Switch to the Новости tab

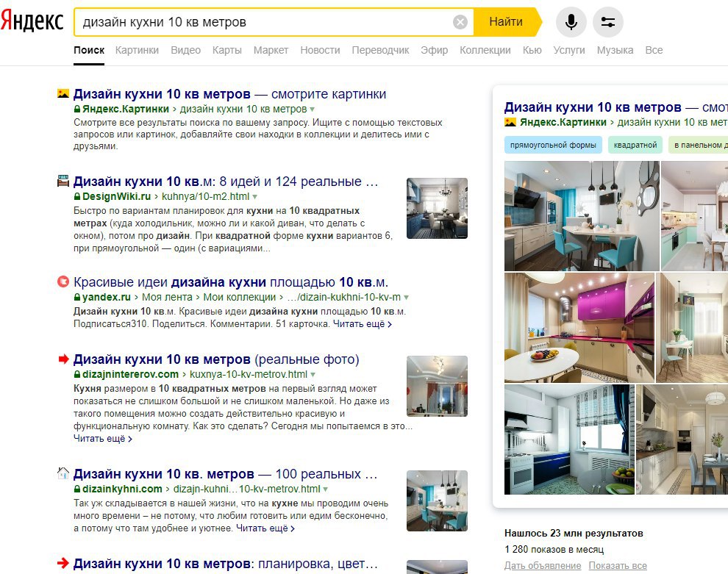(320, 50)
